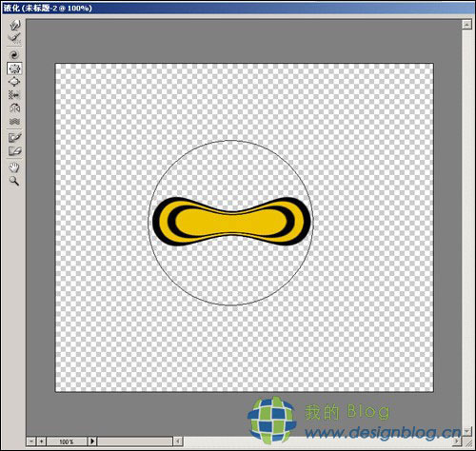Choose the Twirl Clockwise tool

[x=14, y=55]
